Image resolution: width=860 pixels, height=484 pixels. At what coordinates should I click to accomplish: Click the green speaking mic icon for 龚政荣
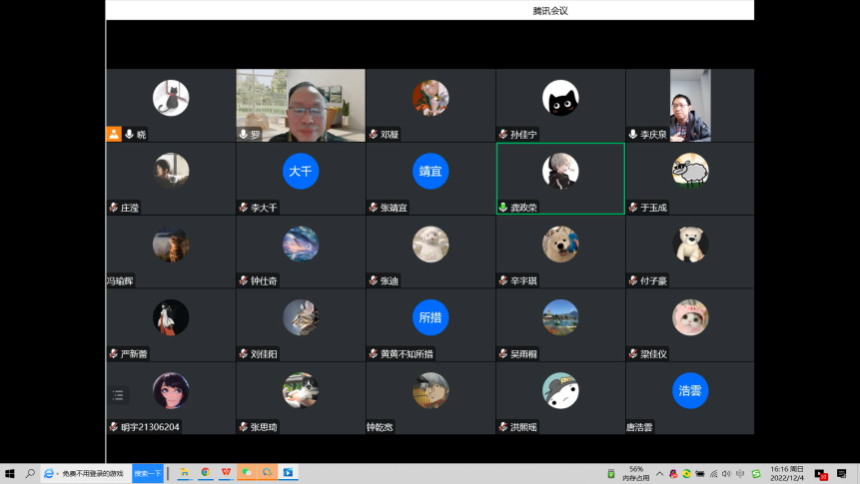click(x=503, y=208)
